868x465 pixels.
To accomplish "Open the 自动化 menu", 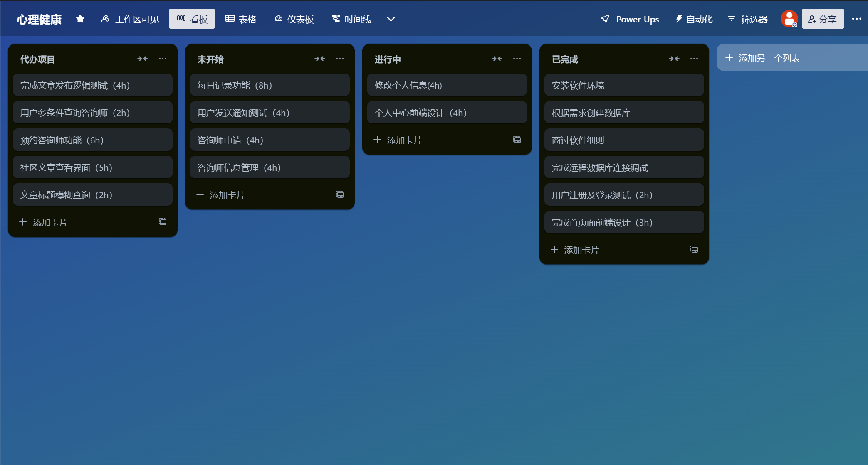I will [694, 19].
